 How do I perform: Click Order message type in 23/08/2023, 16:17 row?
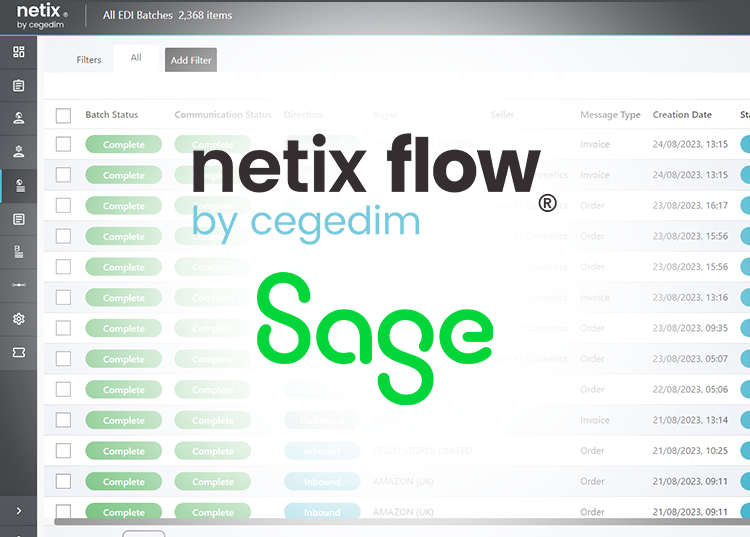[592, 206]
